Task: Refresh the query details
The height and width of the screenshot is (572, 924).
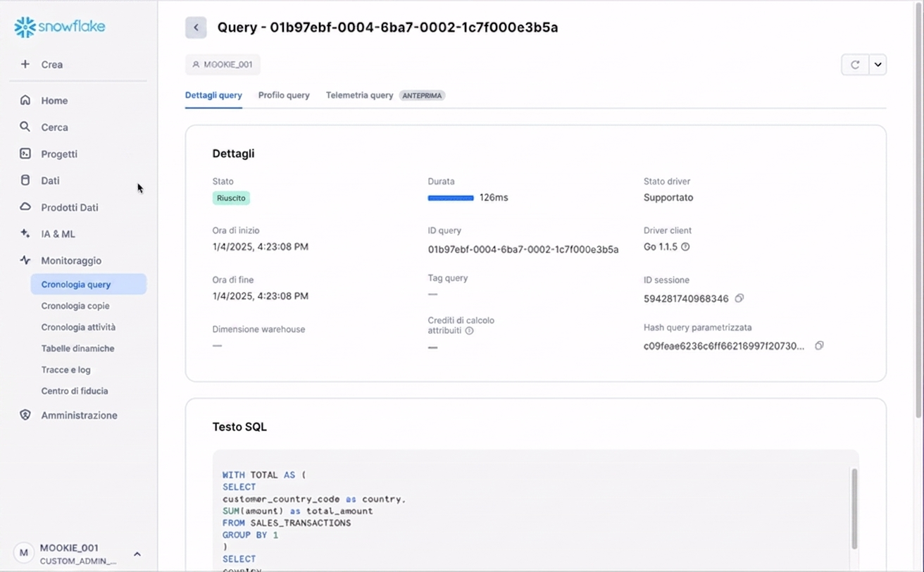Action: point(855,65)
